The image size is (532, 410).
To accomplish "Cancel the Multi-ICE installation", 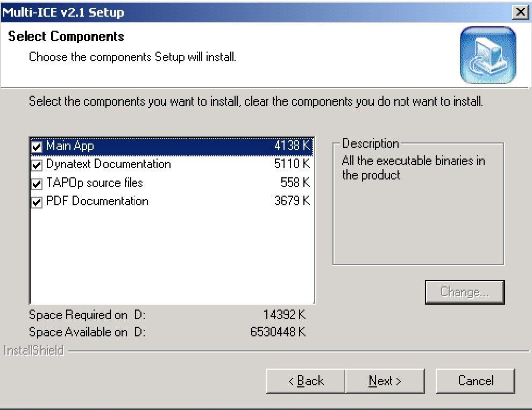I will (x=474, y=380).
